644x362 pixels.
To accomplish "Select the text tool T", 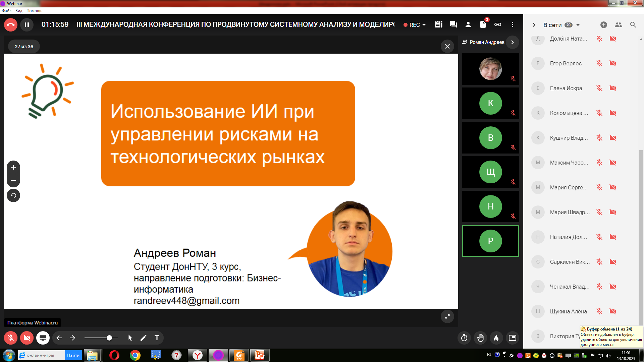I will (x=157, y=338).
